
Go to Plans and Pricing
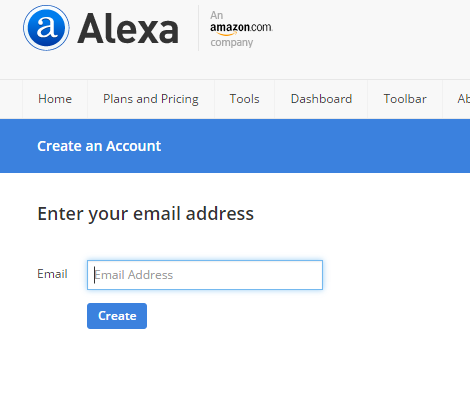[151, 99]
